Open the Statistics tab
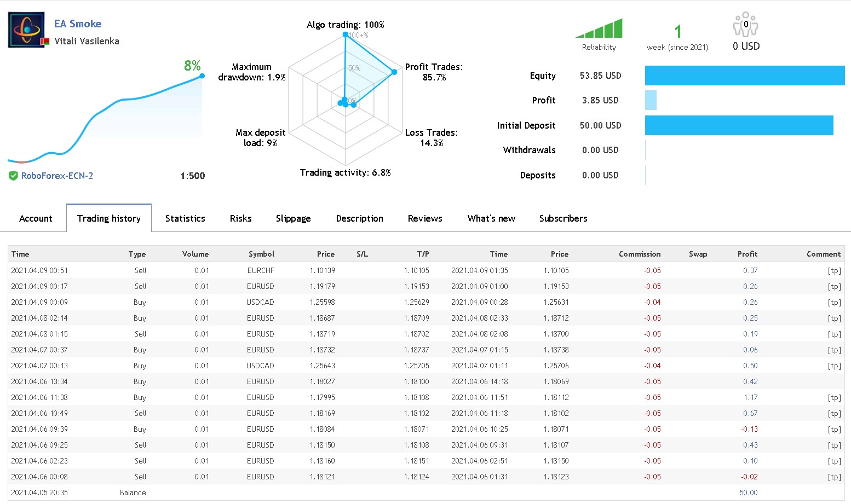This screenshot has width=851, height=504. click(x=185, y=218)
